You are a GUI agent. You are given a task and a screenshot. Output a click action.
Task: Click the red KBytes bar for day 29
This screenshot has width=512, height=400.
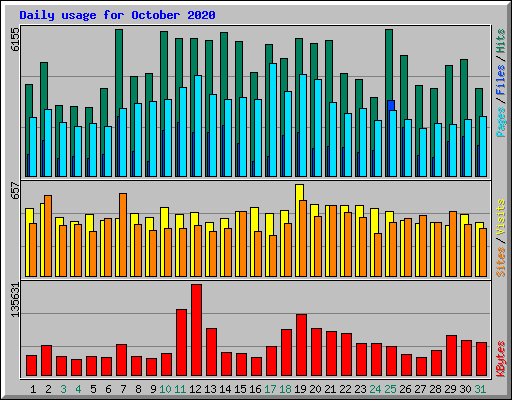coord(451,356)
